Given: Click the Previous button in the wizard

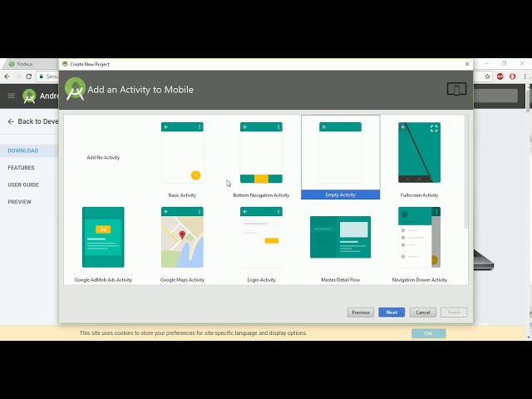Looking at the screenshot, I should point(360,313).
